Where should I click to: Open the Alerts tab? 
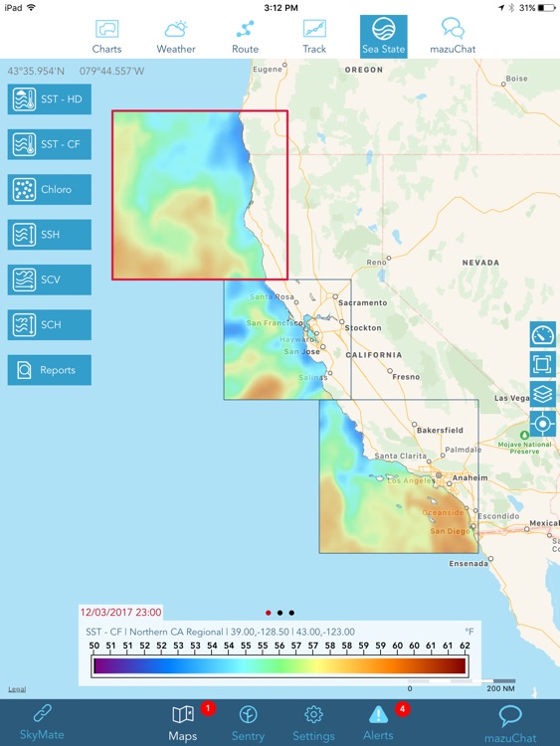coord(378,723)
